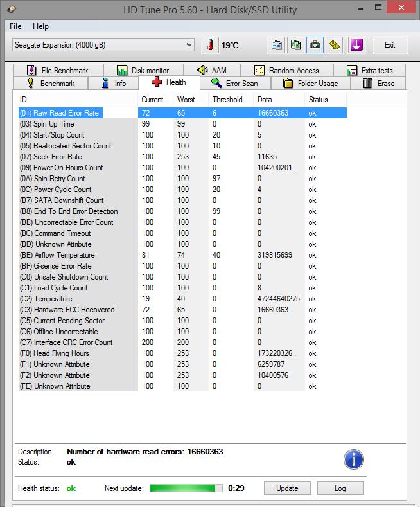Viewport: 420px width, 507px height.
Task: Open the options gear-wrench icon
Action: click(335, 45)
